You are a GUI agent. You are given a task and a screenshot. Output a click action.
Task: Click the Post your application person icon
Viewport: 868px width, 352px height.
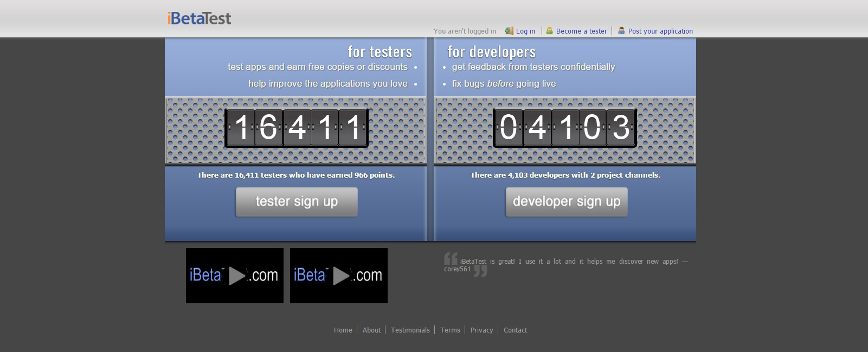(621, 31)
